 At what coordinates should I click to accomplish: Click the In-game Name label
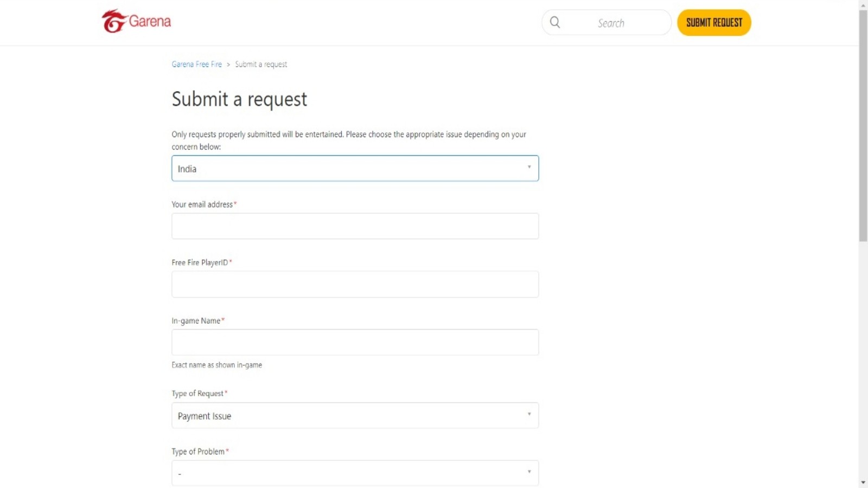point(196,320)
